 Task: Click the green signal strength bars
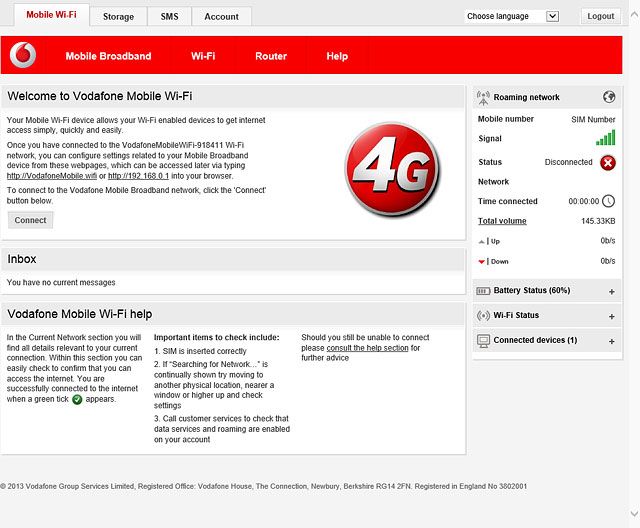(606, 138)
